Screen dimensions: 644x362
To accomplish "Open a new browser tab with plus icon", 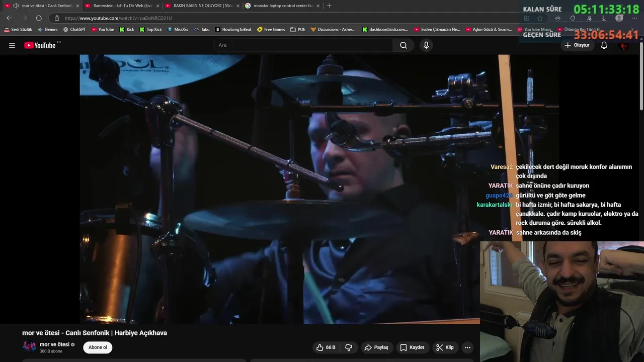I will (329, 6).
